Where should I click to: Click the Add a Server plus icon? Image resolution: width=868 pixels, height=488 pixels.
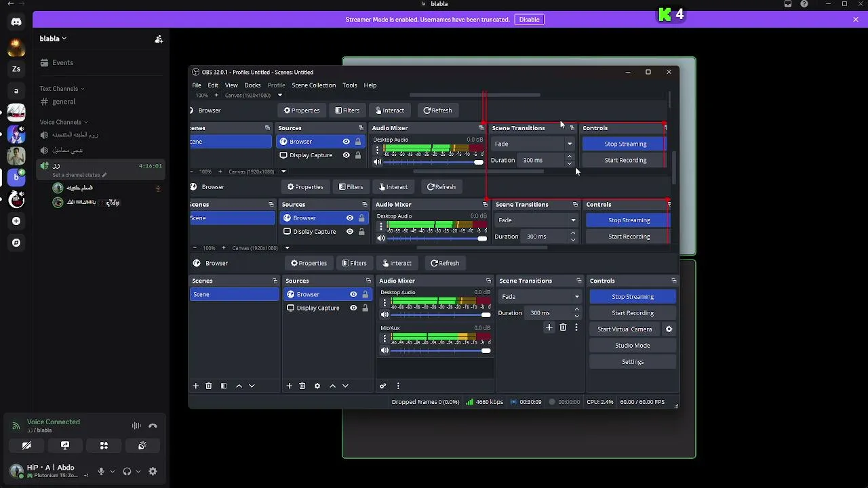coord(16,221)
